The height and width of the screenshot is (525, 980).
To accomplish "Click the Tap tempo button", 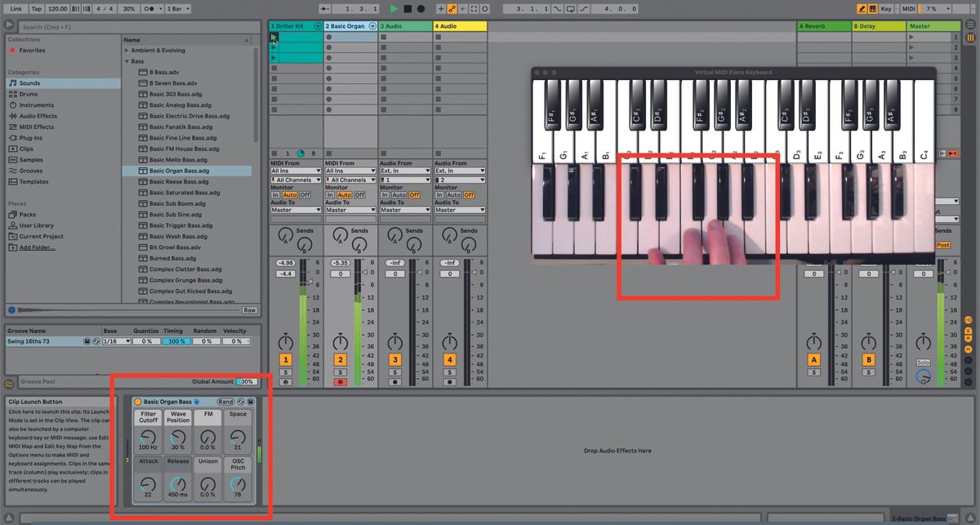I will point(36,8).
